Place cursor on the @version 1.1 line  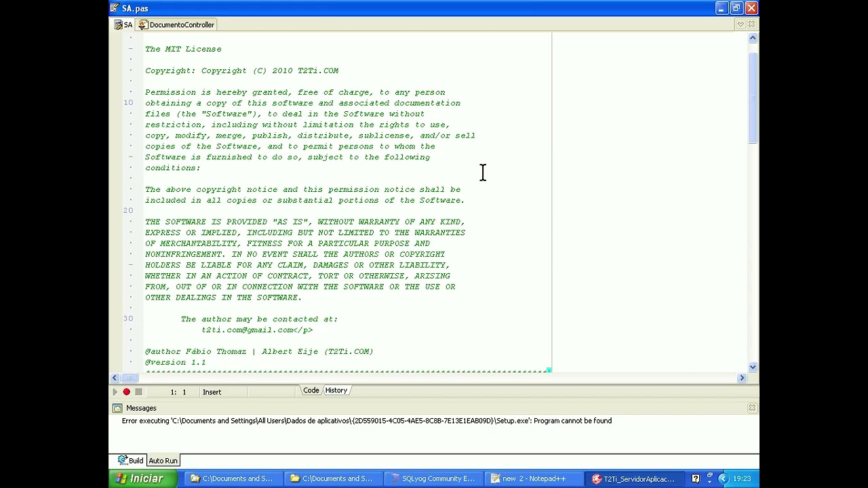click(x=175, y=362)
